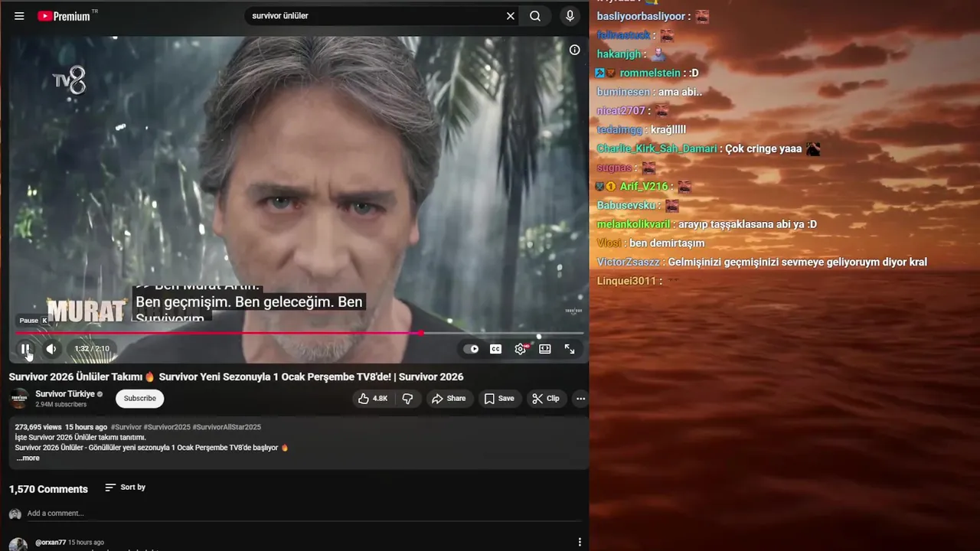Clear the search field with X
The image size is (980, 551).
pos(511,16)
